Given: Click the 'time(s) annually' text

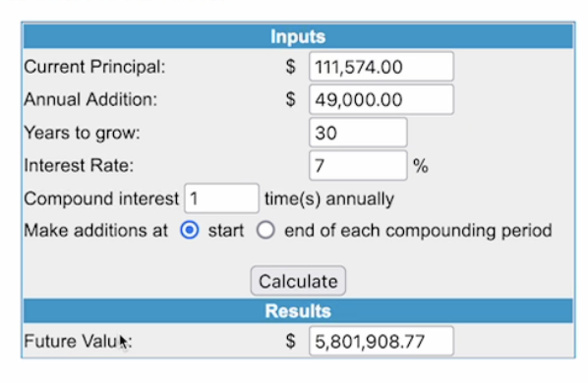Looking at the screenshot, I should coord(329,198).
